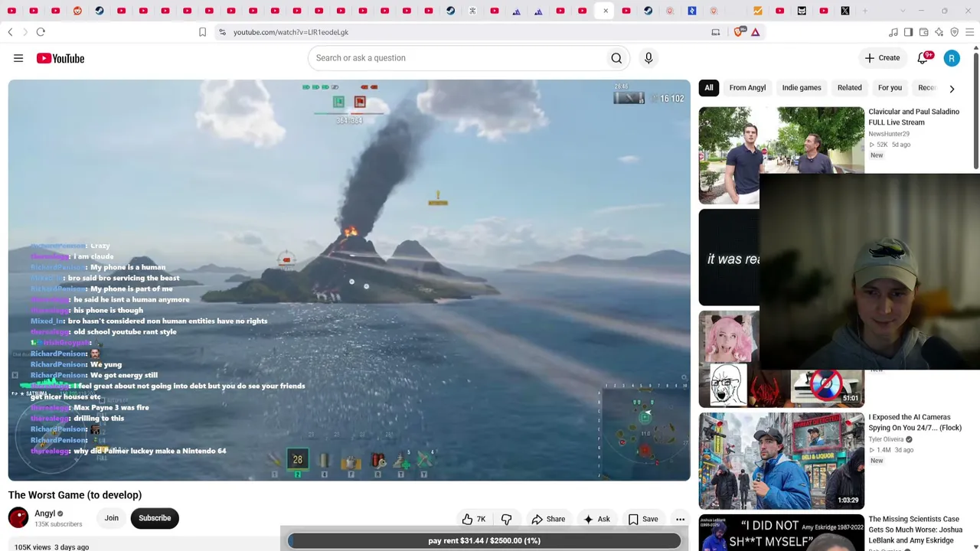Select the For you filter chip
Image resolution: width=980 pixels, height=551 pixels.
890,88
